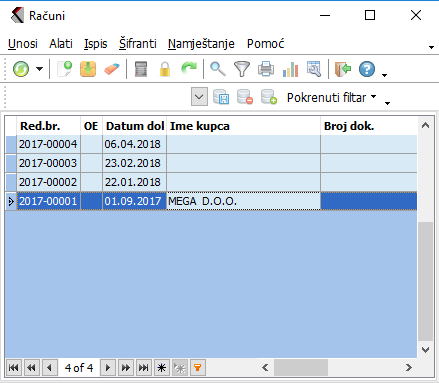Viewport: 439px width, 383px height.
Task: Click the horizontal scrollbar thumb
Action: (301, 368)
